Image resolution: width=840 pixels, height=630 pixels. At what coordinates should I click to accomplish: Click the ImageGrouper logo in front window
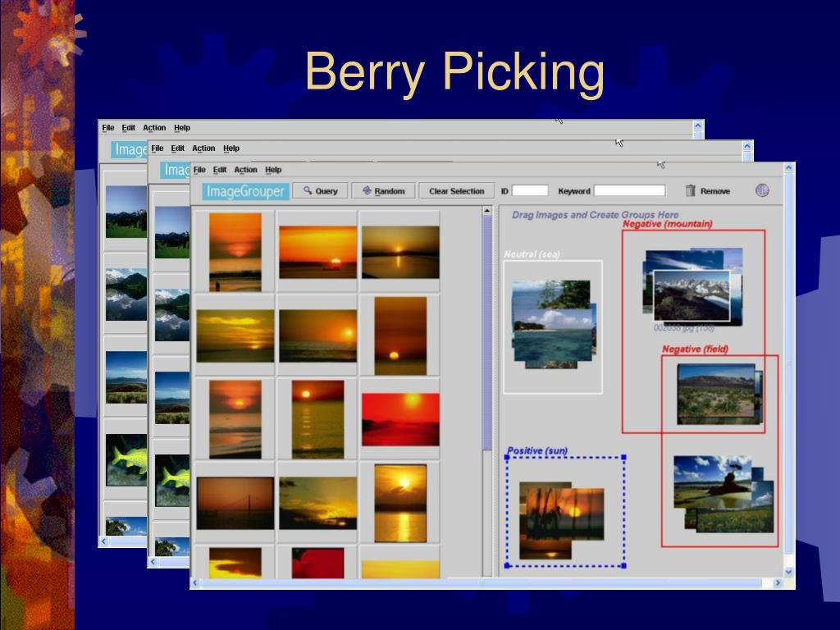point(245,191)
